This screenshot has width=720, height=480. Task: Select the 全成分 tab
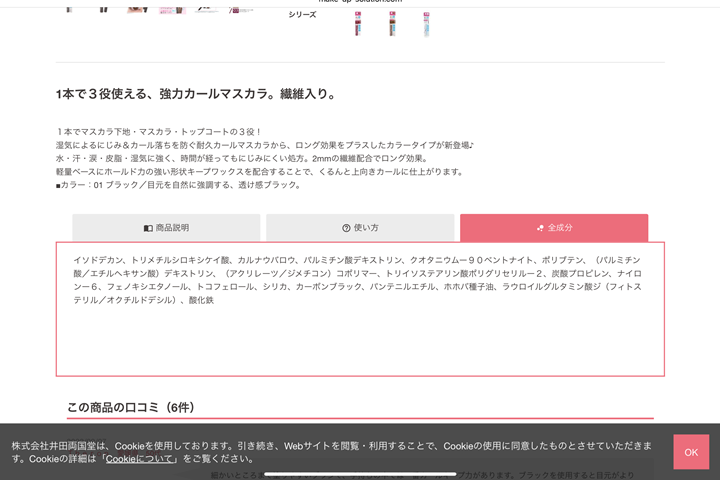pyautogui.click(x=554, y=228)
